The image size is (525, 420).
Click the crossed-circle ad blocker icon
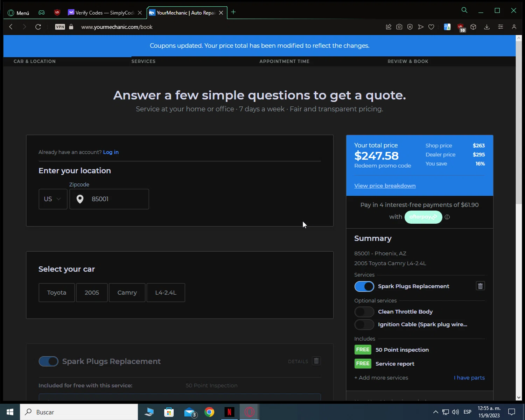[x=410, y=27]
